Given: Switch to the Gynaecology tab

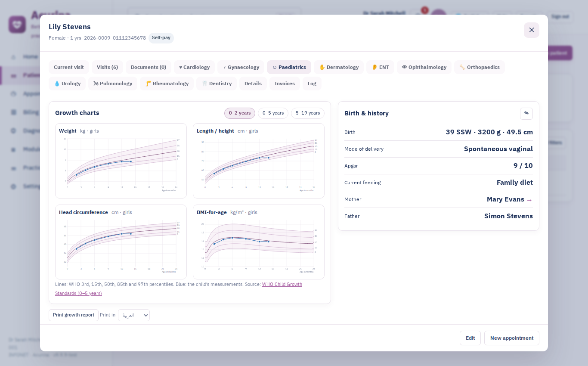Looking at the screenshot, I should click(x=241, y=67).
